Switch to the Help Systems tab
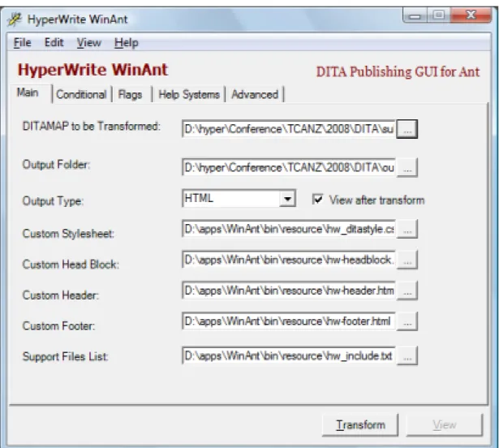Screen dimensions: 499x448 point(189,95)
